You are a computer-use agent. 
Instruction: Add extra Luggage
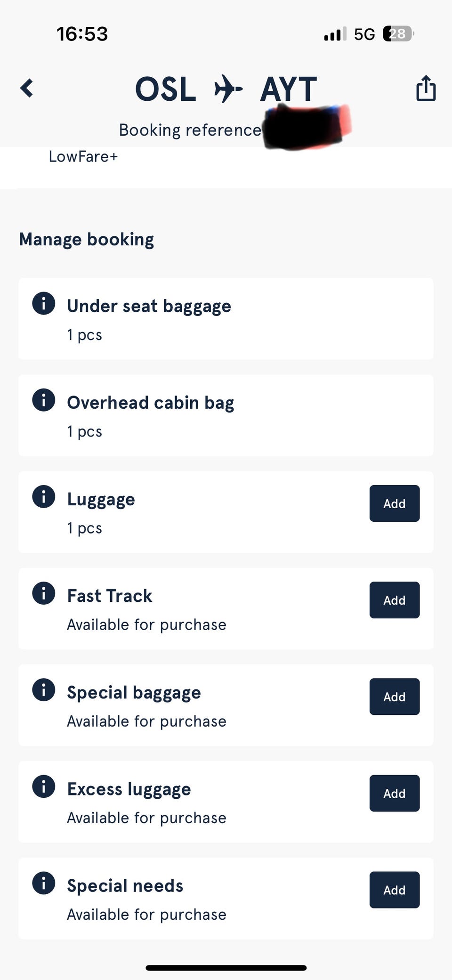click(394, 503)
